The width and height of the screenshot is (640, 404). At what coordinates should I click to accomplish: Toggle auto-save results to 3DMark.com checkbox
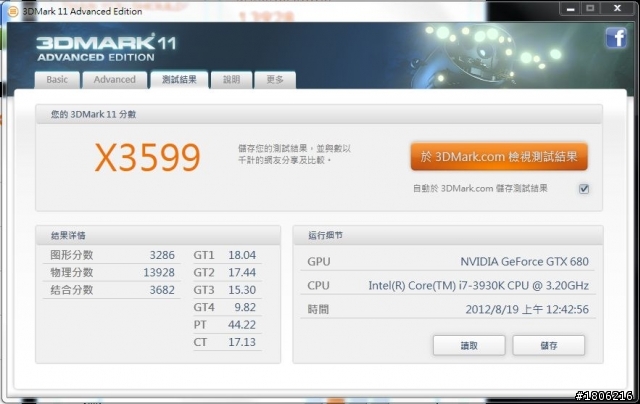click(584, 189)
